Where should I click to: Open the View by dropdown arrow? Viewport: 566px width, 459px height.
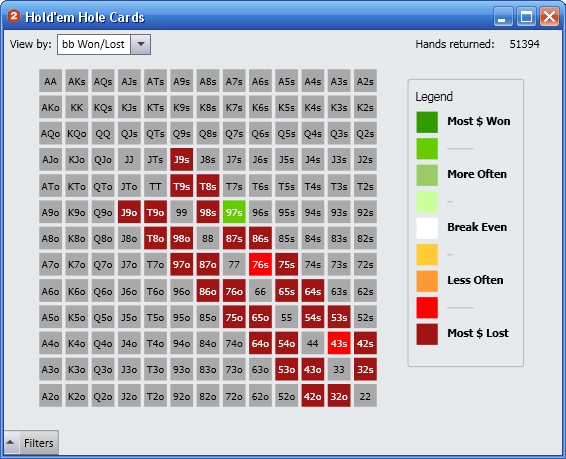[x=141, y=44]
